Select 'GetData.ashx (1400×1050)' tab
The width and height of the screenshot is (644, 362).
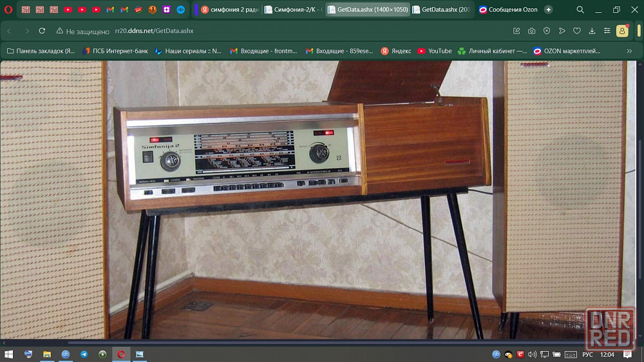point(368,10)
